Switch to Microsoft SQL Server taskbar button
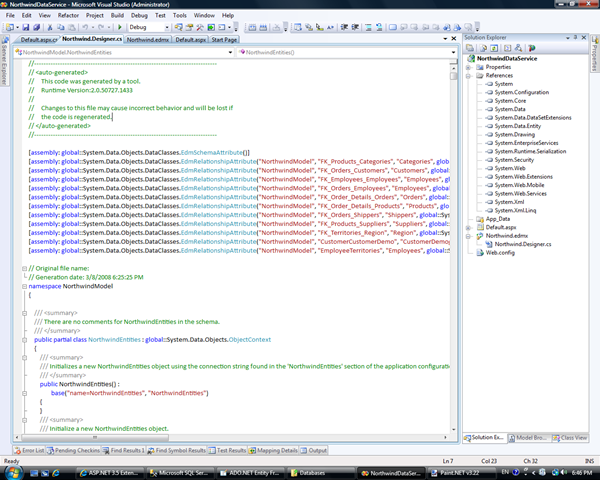 coord(179,473)
